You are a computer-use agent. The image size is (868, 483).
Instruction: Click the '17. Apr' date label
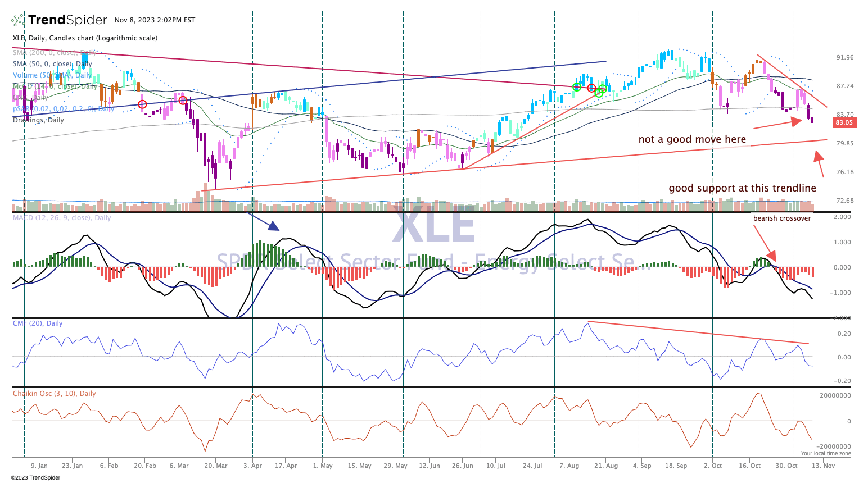(x=286, y=466)
